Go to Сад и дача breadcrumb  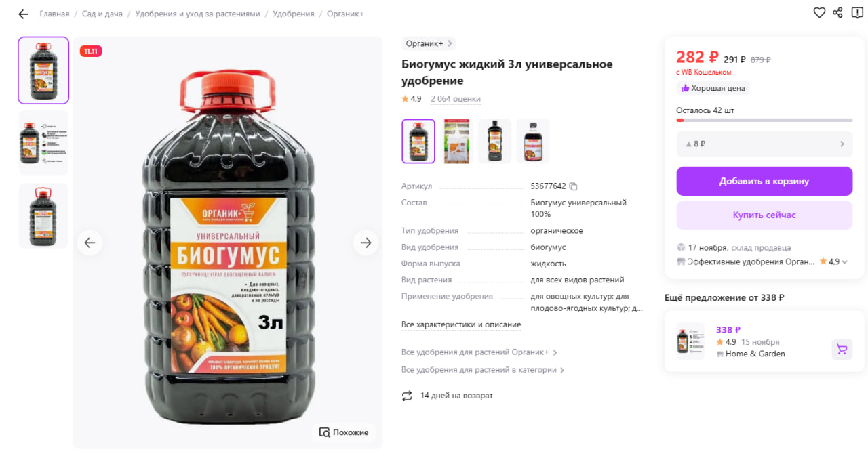pyautogui.click(x=102, y=14)
